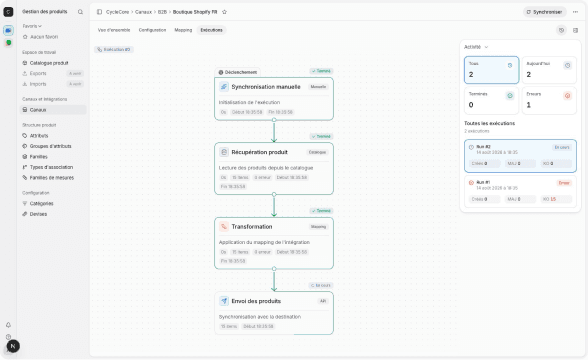Screen dimensions: 588x360
Task: Open Familles de mesures in sidebar
Action: click(x=52, y=178)
